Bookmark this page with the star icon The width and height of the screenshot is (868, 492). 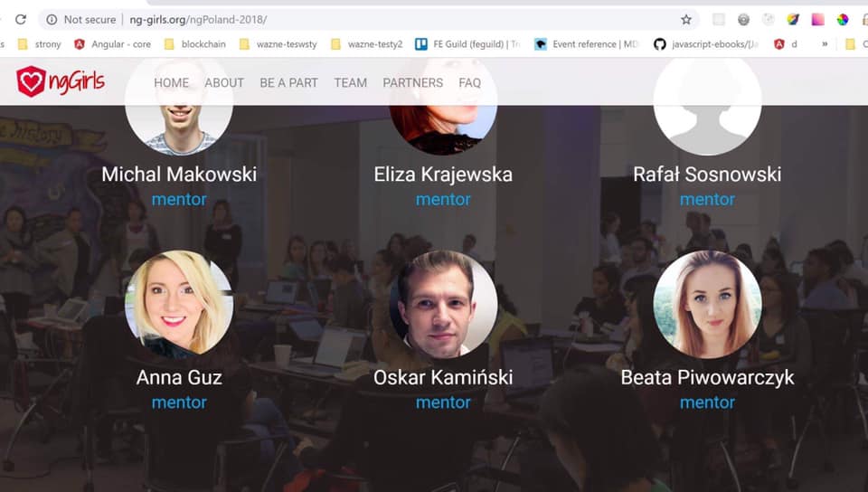tap(686, 19)
